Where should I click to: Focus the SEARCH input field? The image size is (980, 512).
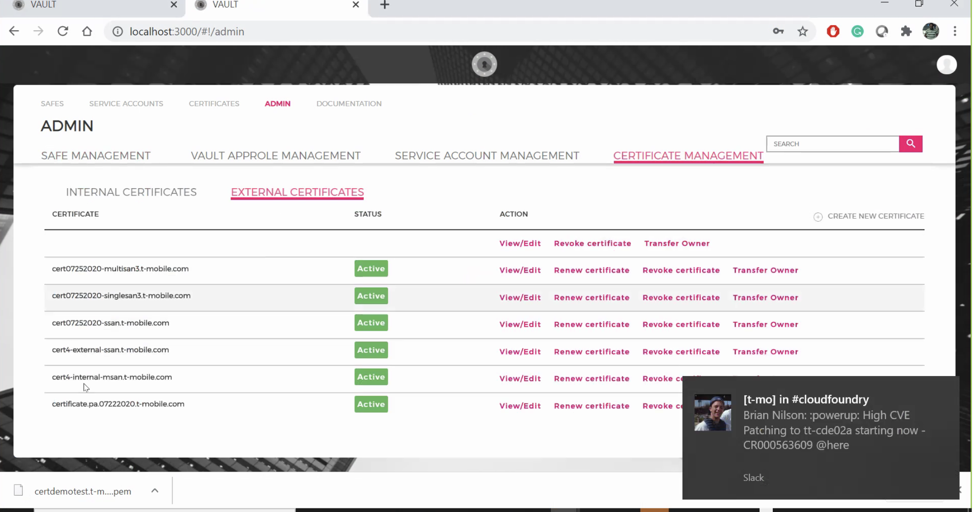click(x=832, y=144)
